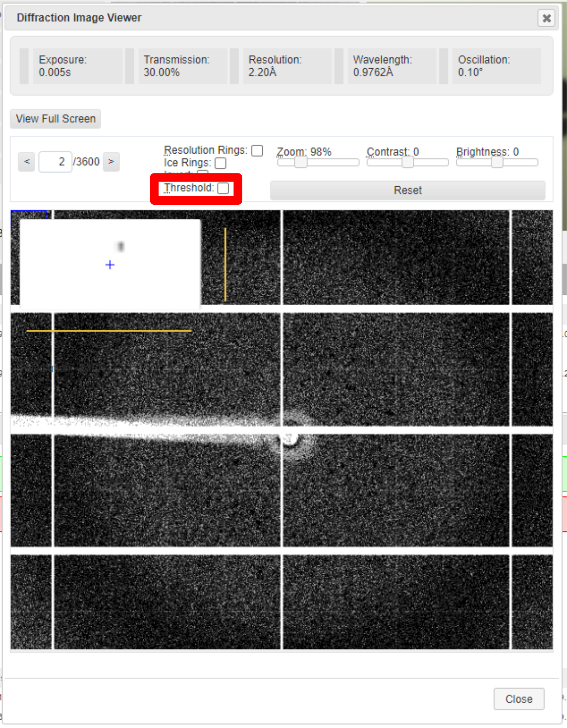The width and height of the screenshot is (567, 728).
Task: Click the /3600 total image count
Action: [x=86, y=162]
